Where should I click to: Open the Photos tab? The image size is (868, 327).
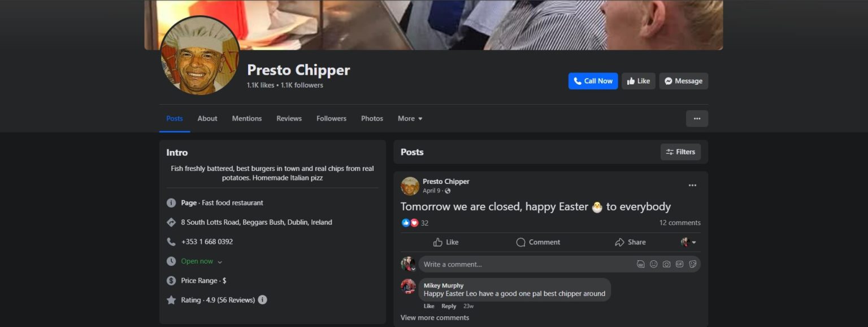tap(372, 119)
